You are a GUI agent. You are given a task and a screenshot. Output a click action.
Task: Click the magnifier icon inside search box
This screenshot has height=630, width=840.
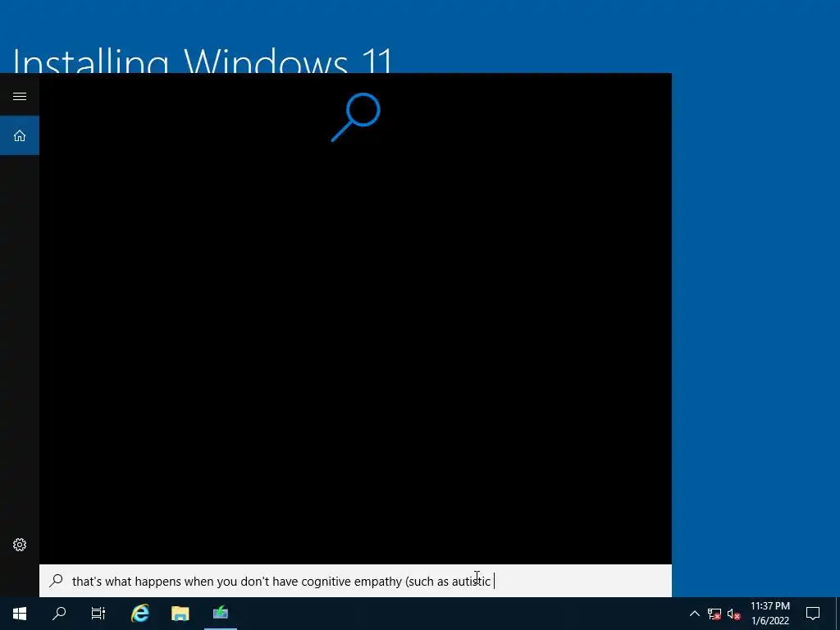point(57,581)
